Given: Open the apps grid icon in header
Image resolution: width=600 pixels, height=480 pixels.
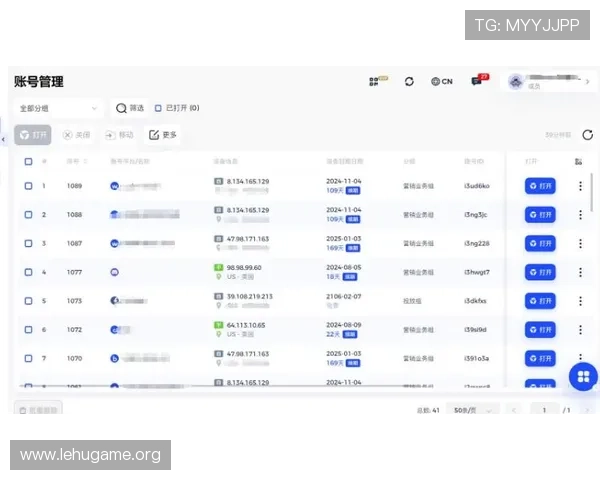Looking at the screenshot, I should coord(374,82).
